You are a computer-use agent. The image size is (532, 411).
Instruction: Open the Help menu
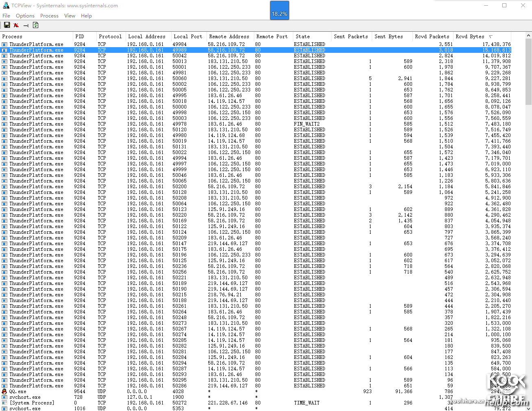pyautogui.click(x=86, y=15)
